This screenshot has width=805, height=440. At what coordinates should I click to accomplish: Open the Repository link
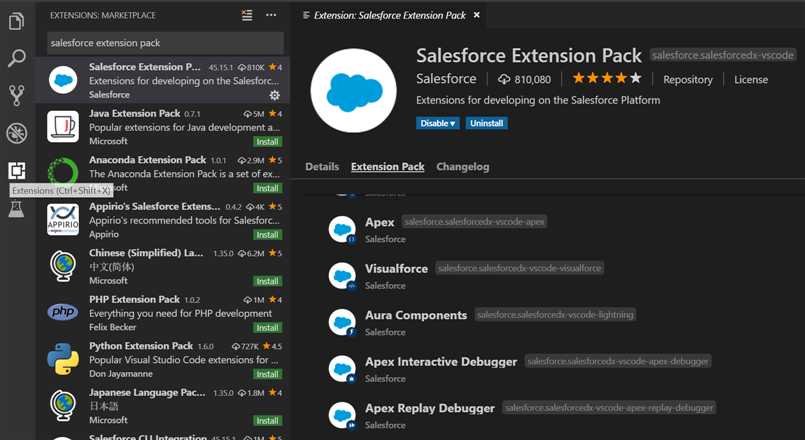tap(688, 80)
